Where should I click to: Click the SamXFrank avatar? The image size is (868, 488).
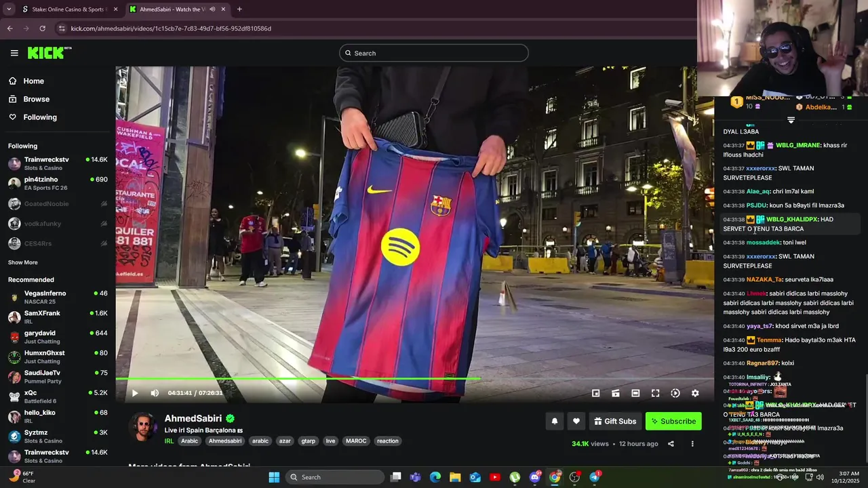click(x=14, y=317)
